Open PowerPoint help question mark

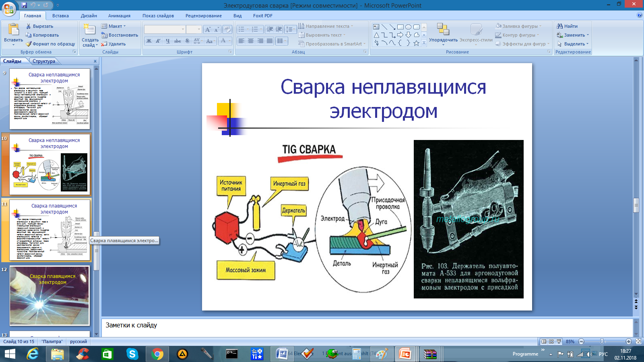pyautogui.click(x=640, y=15)
